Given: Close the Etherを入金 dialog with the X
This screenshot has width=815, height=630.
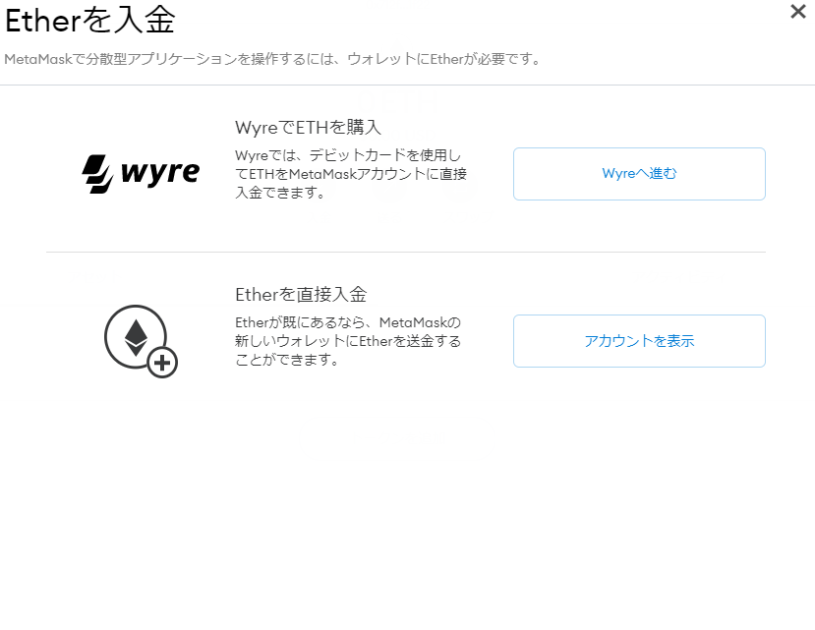Looking at the screenshot, I should click(x=798, y=11).
